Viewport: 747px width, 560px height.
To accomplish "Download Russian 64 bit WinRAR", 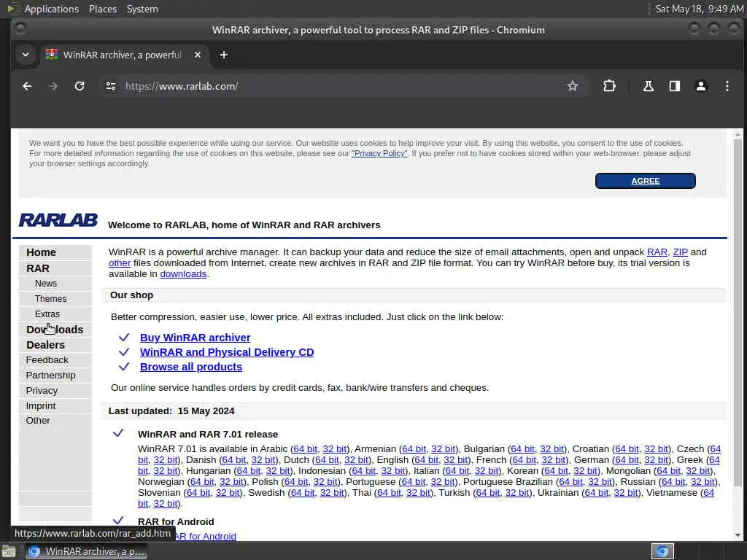I will [673, 482].
